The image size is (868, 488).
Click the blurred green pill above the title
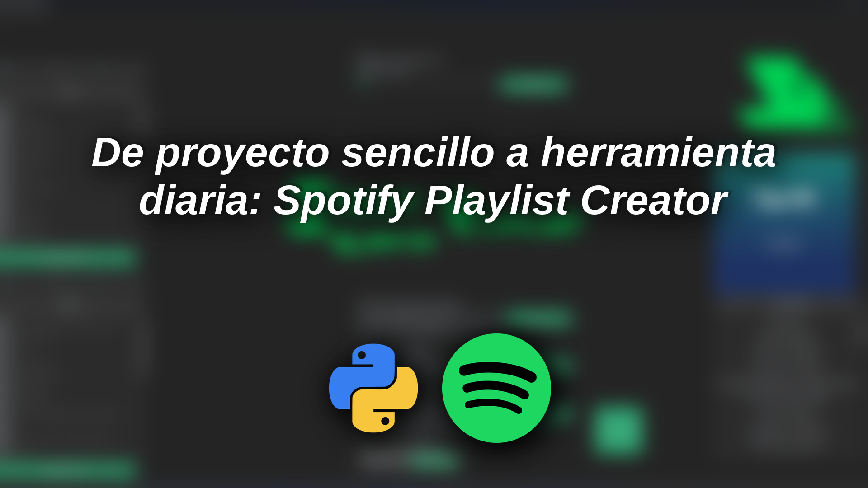533,85
